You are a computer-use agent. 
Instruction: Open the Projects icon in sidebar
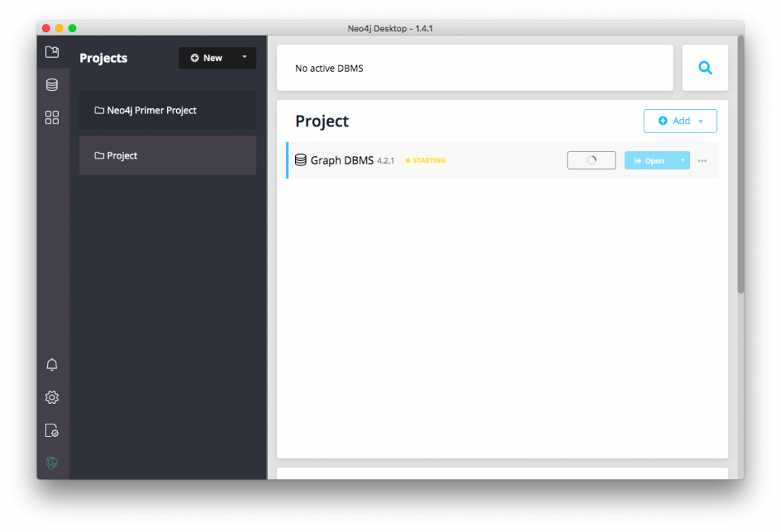click(x=52, y=53)
